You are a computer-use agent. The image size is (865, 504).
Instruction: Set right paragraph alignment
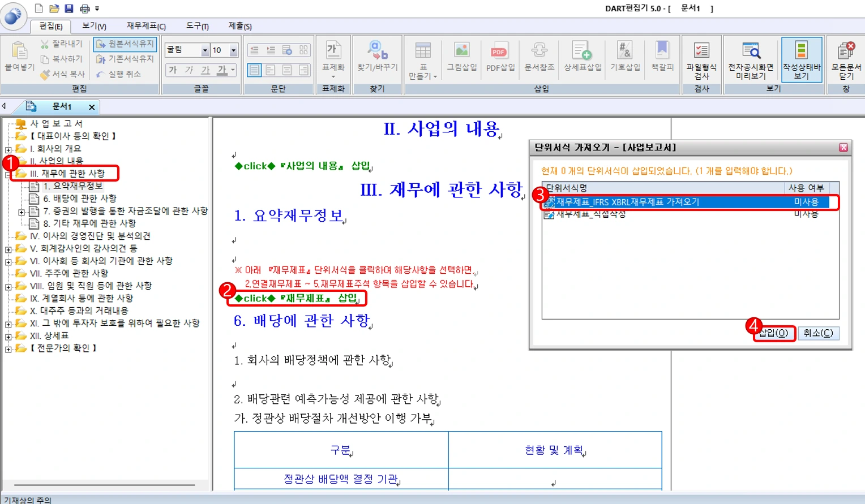click(304, 70)
